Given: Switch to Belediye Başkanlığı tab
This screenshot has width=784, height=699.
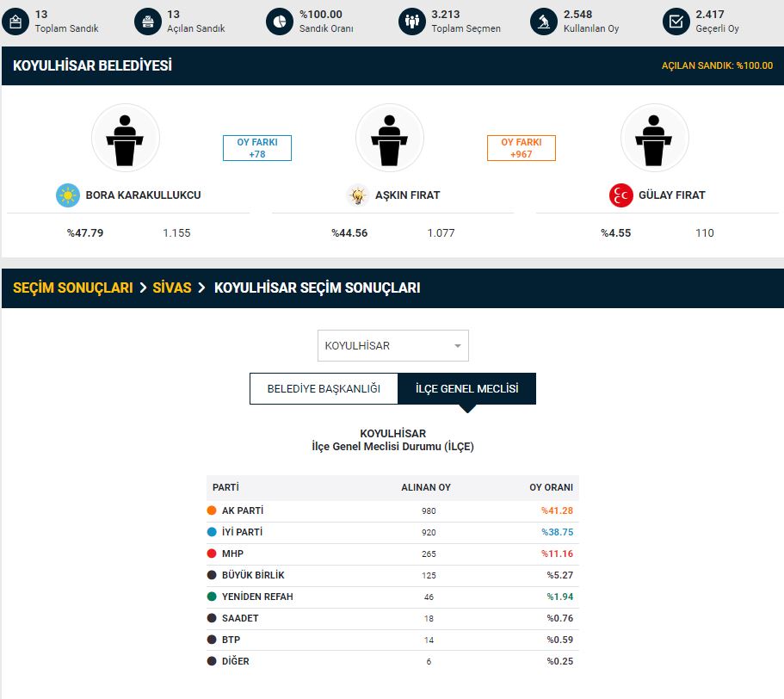Looking at the screenshot, I should tap(324, 389).
